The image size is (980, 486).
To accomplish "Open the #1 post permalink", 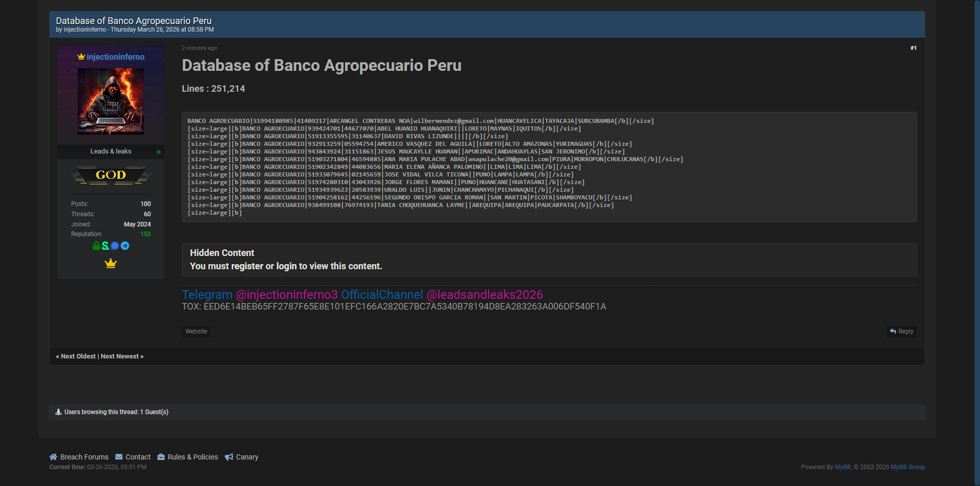I will (913, 48).
